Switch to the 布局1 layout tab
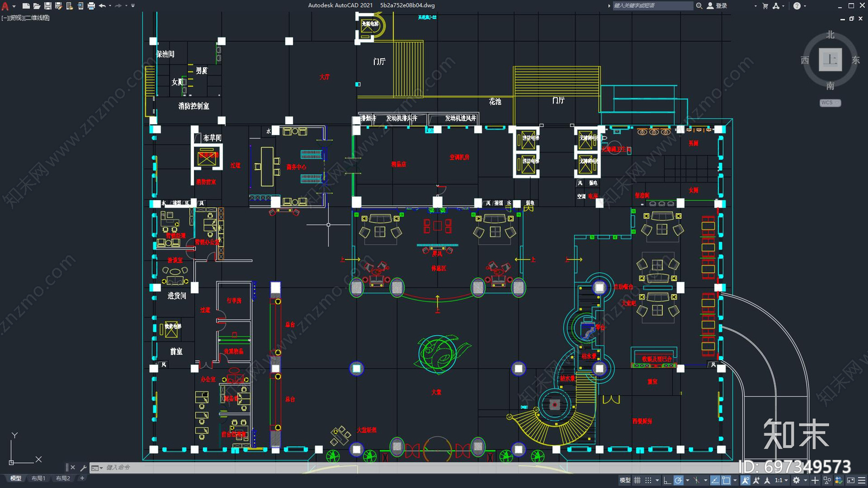Image resolution: width=868 pixels, height=488 pixels. pyautogui.click(x=38, y=478)
